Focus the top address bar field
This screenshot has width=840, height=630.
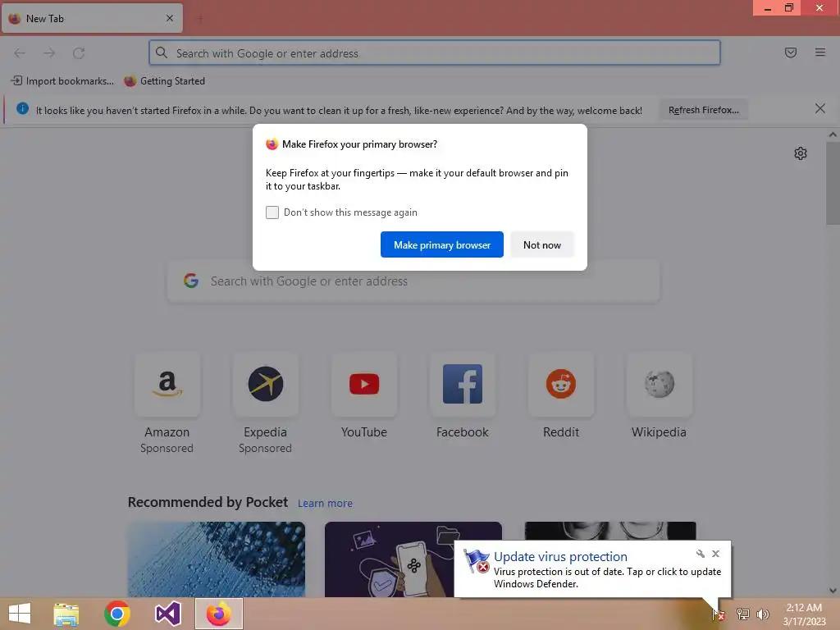(435, 53)
